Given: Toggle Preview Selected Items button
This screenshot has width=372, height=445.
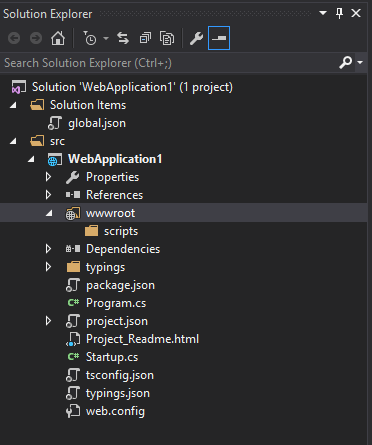Looking at the screenshot, I should [x=219, y=38].
